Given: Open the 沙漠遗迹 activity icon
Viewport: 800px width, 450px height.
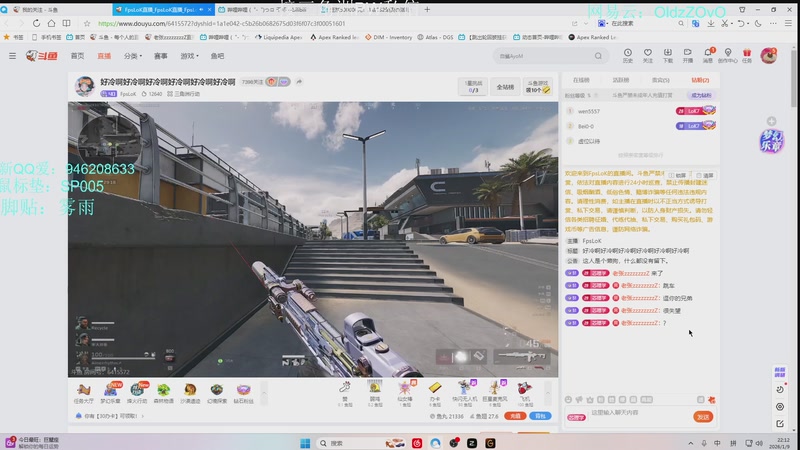Looking at the screenshot, I should pyautogui.click(x=190, y=393).
